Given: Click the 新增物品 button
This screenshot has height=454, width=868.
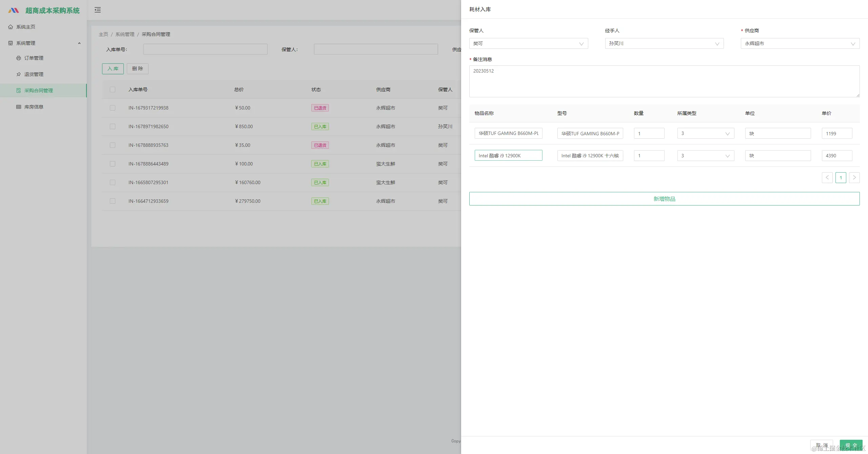Looking at the screenshot, I should click(664, 199).
